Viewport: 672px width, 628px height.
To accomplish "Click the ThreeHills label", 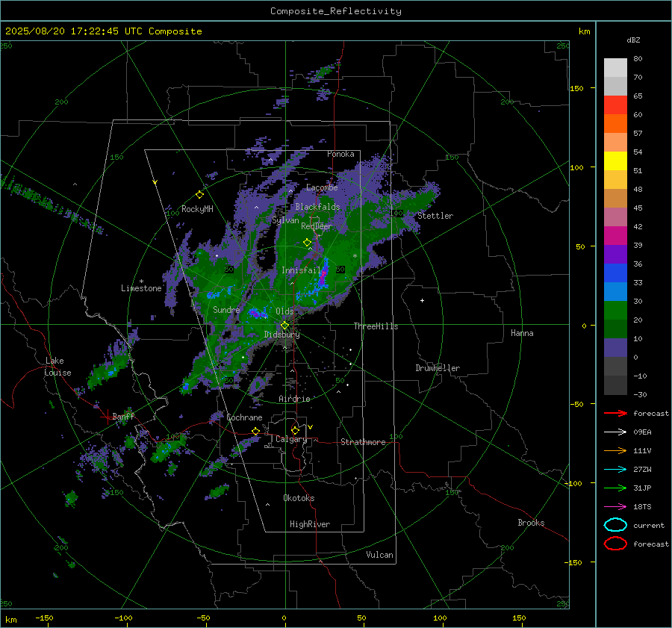I will pos(376,326).
